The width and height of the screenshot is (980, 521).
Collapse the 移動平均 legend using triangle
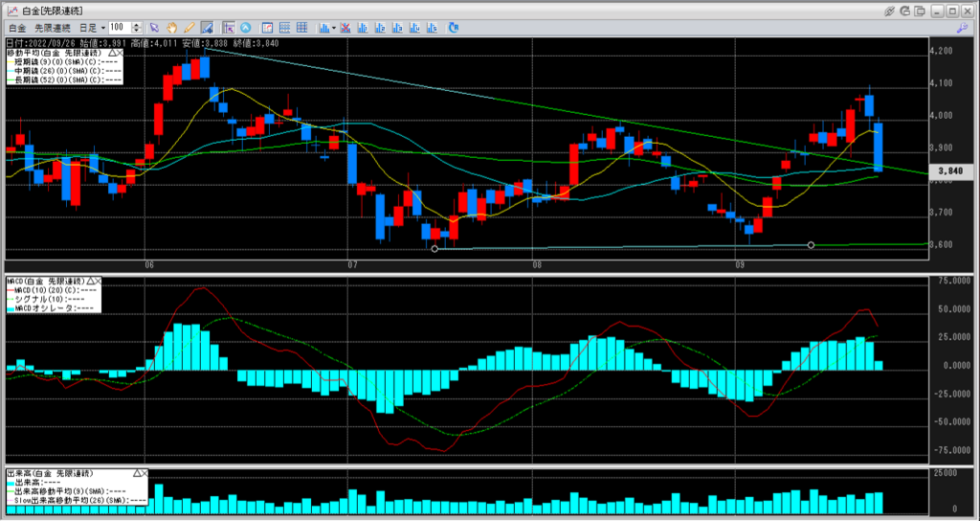(112, 54)
